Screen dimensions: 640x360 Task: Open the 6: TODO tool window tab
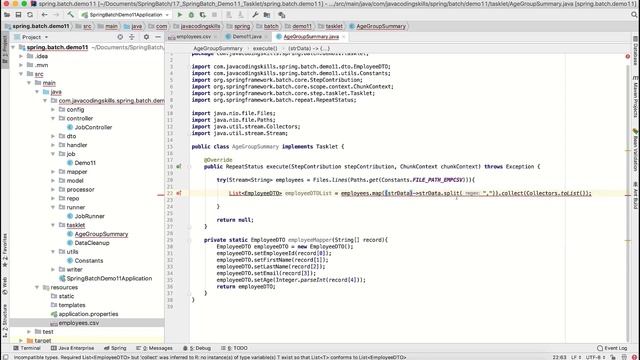pyautogui.click(x=234, y=348)
